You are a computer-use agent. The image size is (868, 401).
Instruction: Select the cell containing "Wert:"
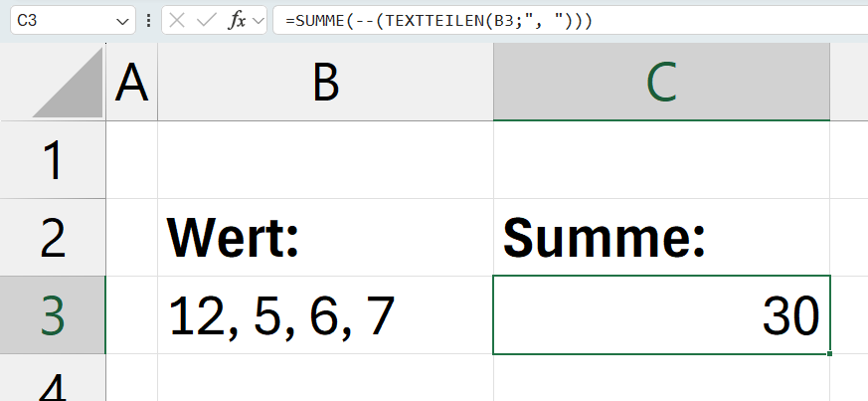pyautogui.click(x=325, y=238)
